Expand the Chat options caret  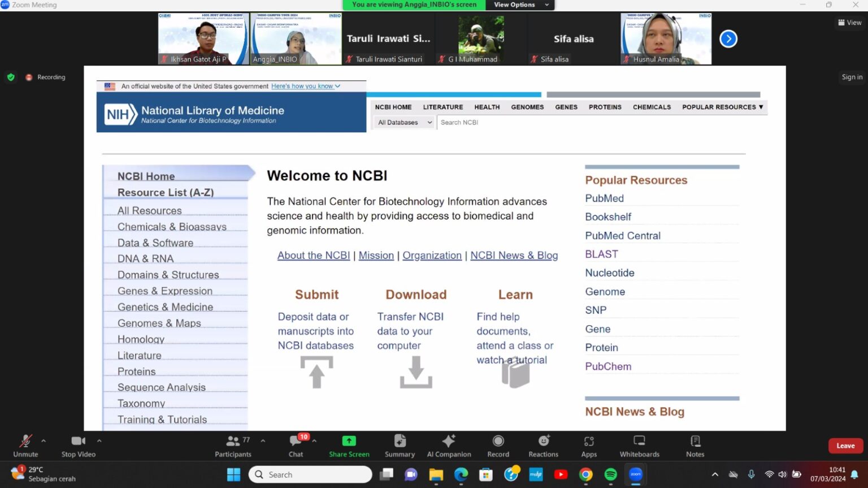point(314,441)
